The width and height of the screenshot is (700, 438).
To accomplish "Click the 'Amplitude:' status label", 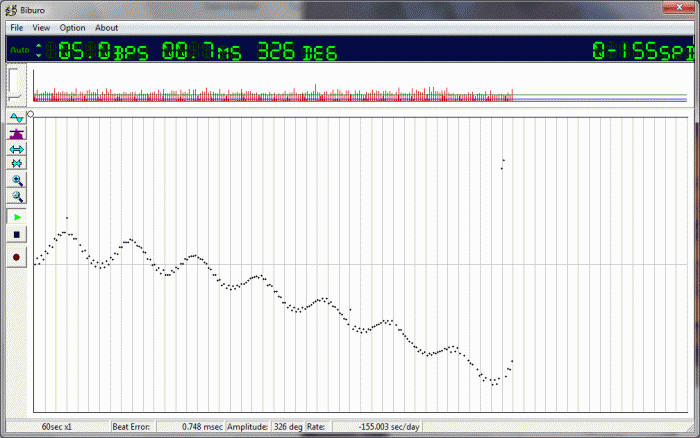I will tap(248, 427).
